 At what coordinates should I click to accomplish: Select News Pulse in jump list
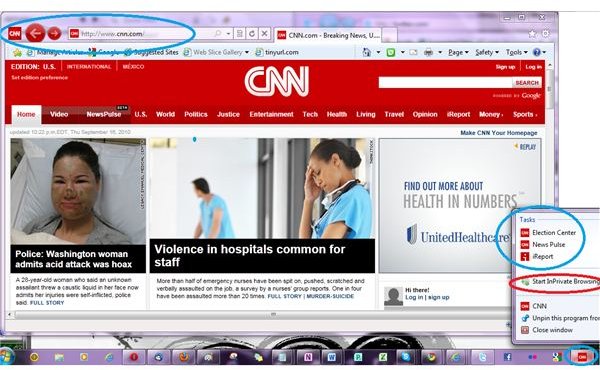coord(543,244)
